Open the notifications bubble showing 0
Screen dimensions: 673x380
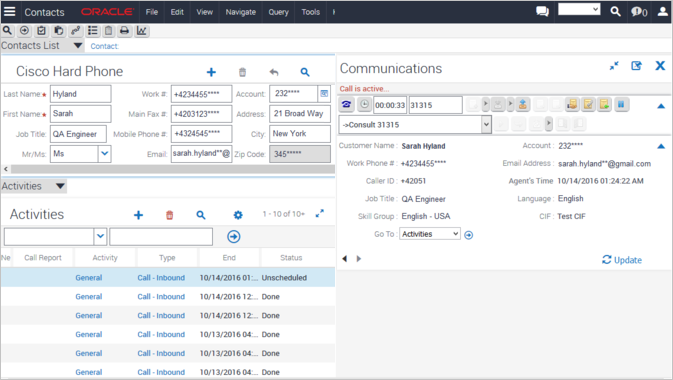639,12
